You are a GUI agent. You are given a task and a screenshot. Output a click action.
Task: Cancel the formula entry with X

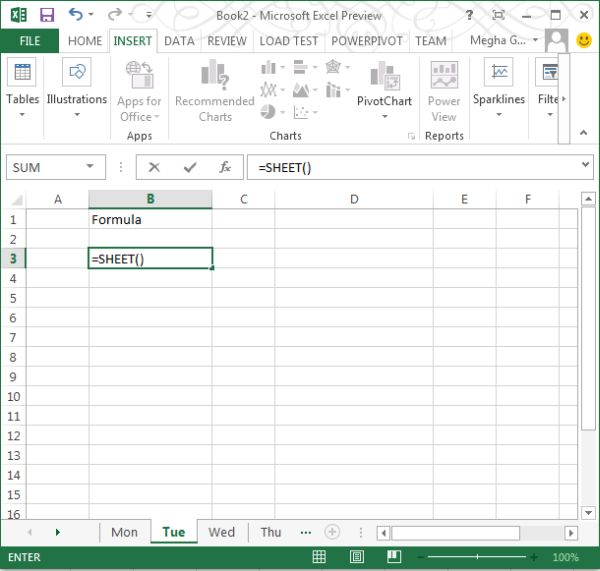pos(154,167)
